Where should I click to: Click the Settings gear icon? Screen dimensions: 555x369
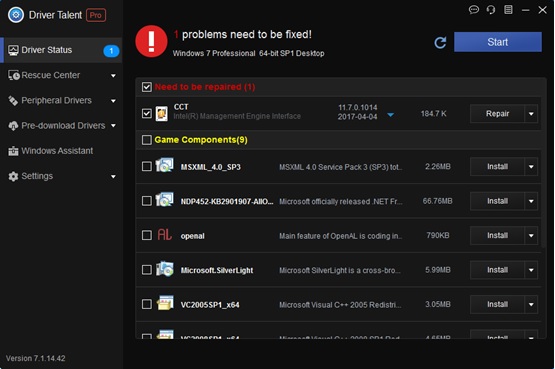tap(13, 176)
